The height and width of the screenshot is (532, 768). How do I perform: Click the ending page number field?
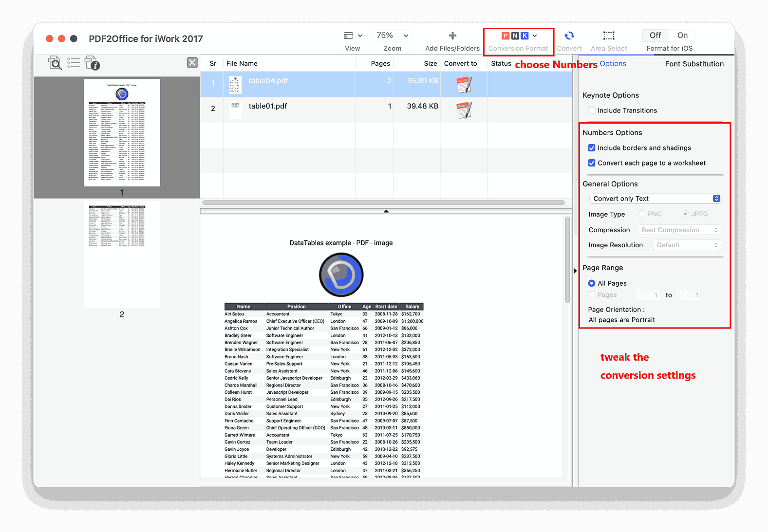coord(689,295)
